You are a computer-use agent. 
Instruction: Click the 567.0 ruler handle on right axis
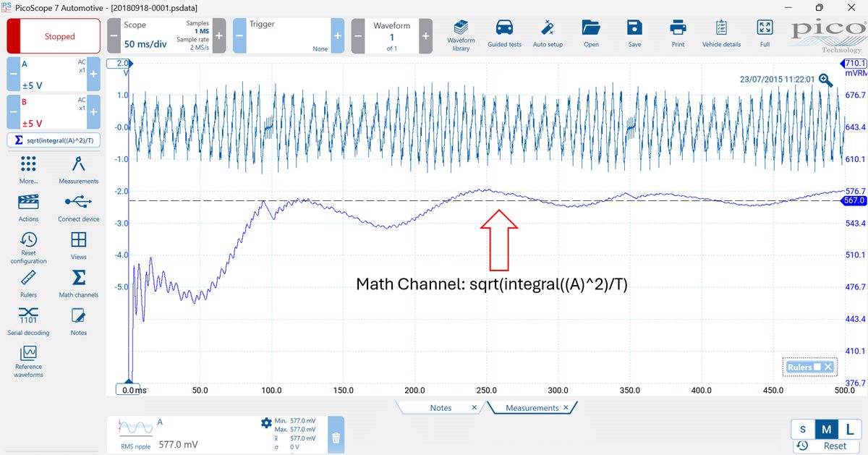(x=855, y=201)
